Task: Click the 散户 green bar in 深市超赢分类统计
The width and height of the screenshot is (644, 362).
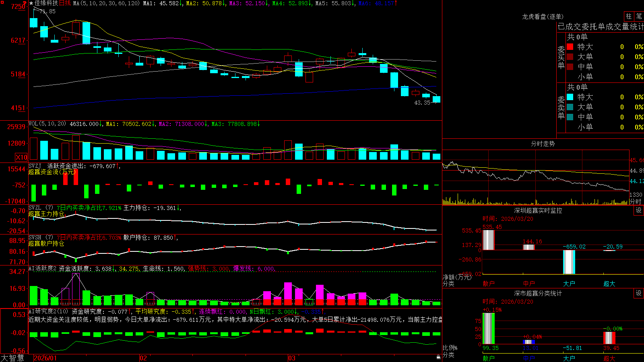Action: 489,329
